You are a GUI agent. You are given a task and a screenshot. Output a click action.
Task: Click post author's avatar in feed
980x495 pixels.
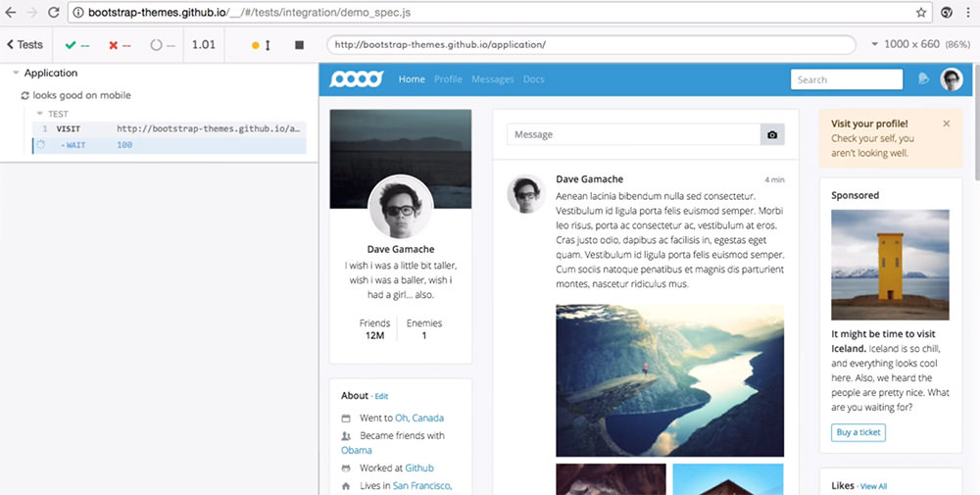coord(526,194)
